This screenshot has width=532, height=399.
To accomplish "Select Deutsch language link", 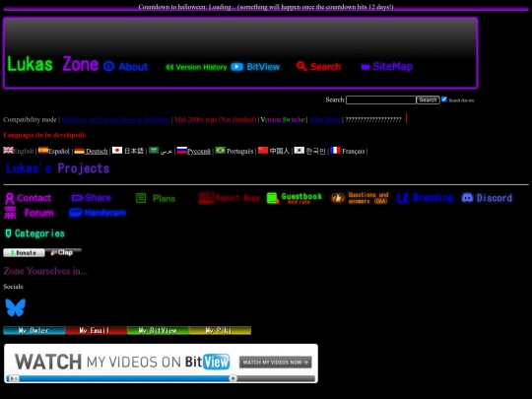I will point(97,151).
